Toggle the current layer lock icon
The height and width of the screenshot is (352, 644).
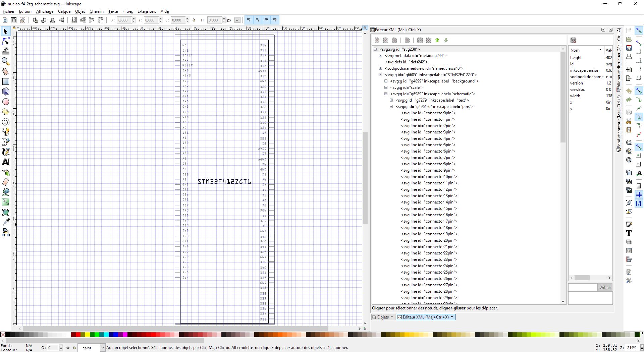click(x=74, y=348)
